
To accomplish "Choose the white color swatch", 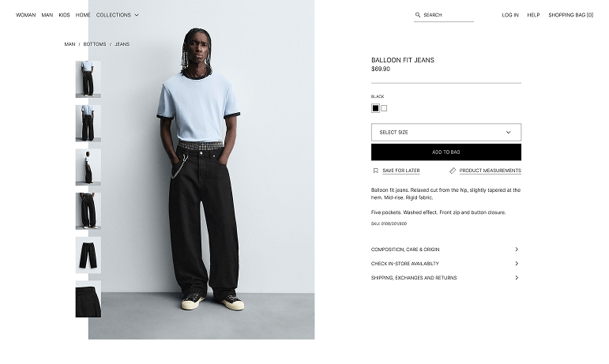I will click(384, 108).
